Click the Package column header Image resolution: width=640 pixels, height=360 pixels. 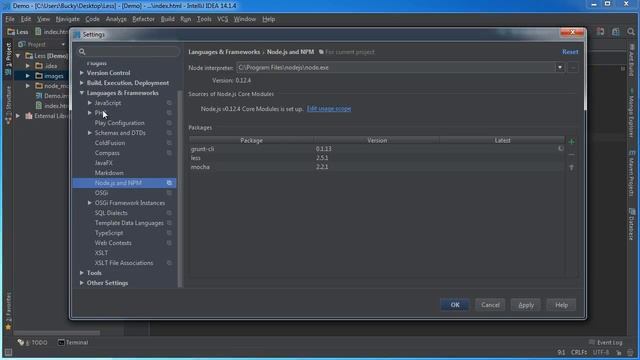tap(251, 140)
